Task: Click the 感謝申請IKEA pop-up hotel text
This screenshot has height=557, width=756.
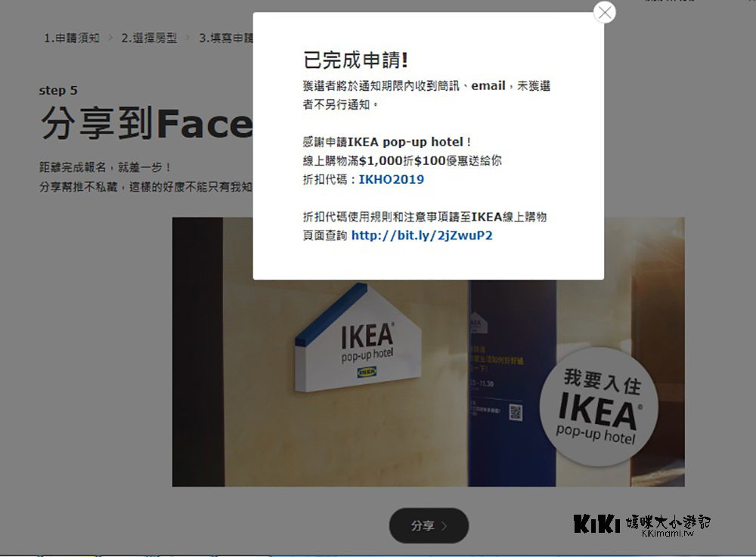Action: [x=386, y=141]
